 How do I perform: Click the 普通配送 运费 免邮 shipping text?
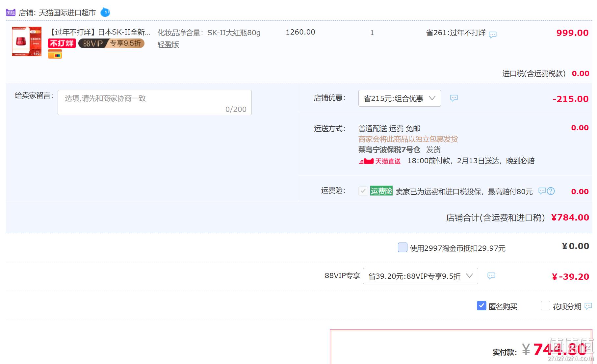click(389, 129)
